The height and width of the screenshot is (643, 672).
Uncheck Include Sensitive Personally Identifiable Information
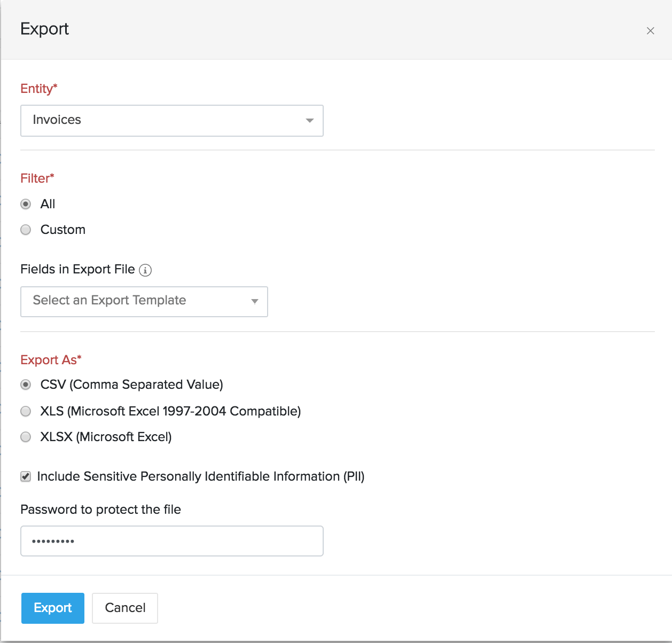point(25,476)
